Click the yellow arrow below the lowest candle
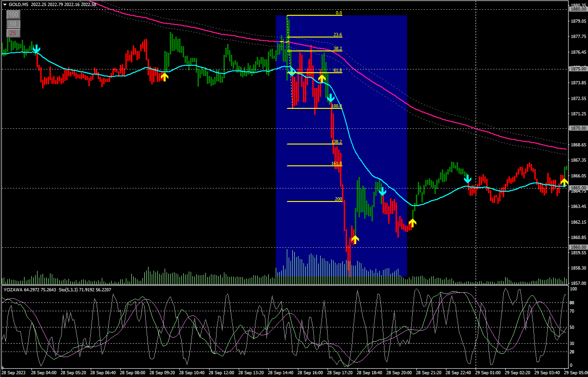 355,239
